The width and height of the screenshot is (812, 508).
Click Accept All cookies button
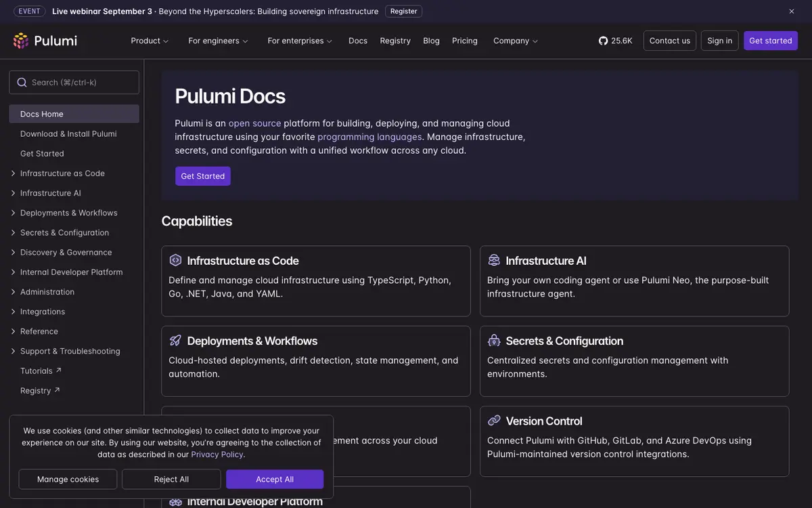[275, 480]
